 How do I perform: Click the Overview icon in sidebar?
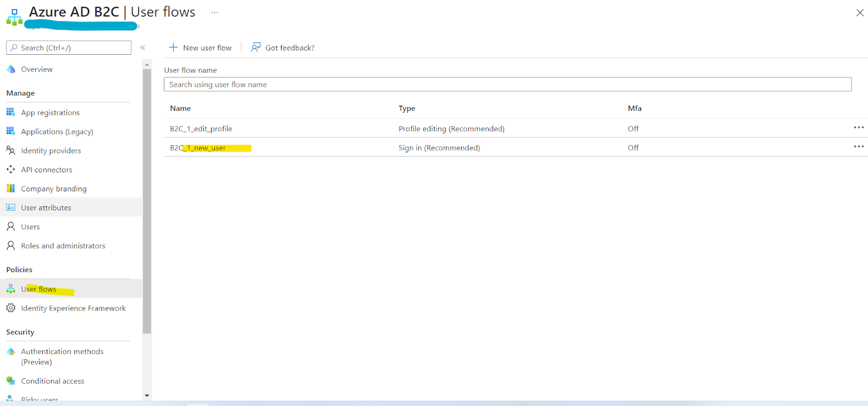(11, 69)
